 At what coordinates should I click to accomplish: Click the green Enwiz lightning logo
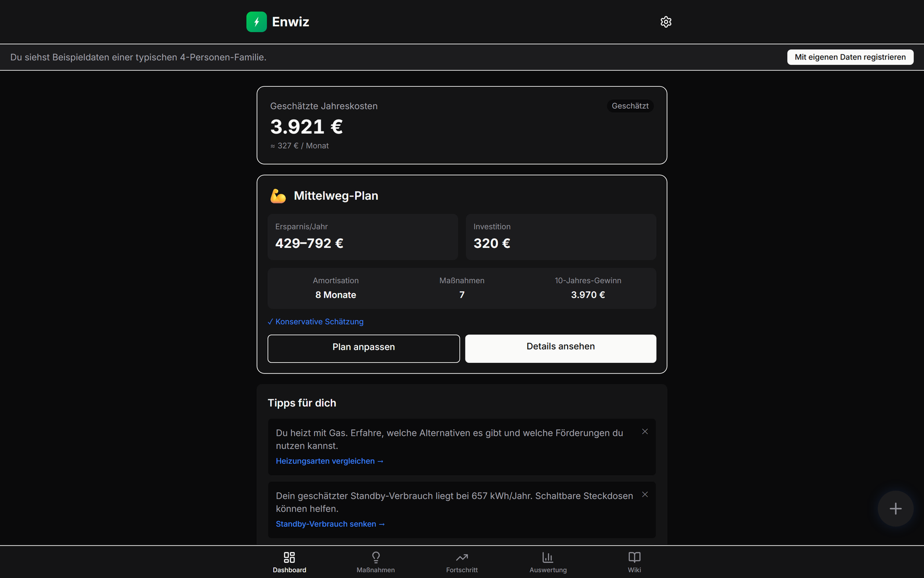pyautogui.click(x=256, y=22)
